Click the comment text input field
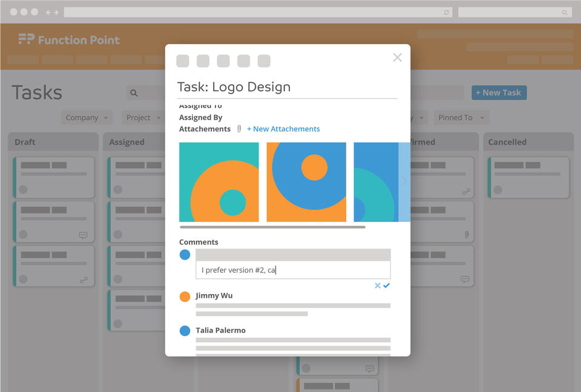 coord(293,270)
